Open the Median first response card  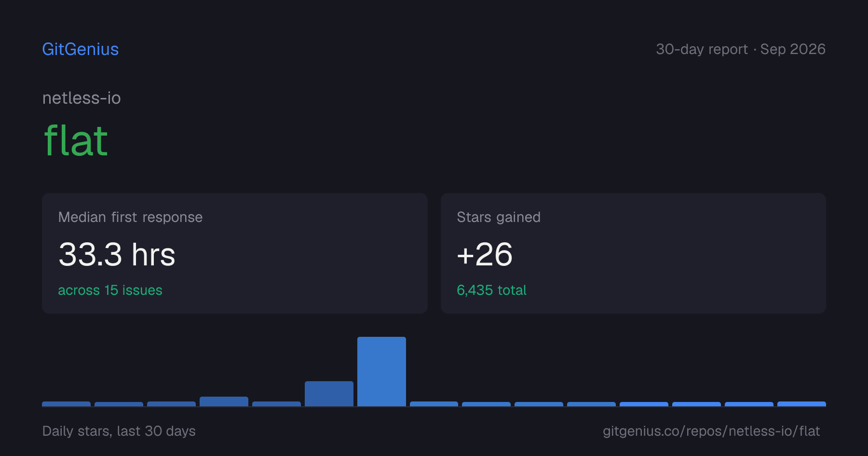[235, 253]
